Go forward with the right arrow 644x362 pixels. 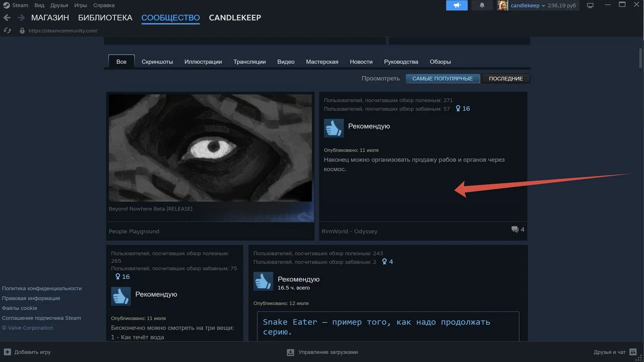pos(21,18)
